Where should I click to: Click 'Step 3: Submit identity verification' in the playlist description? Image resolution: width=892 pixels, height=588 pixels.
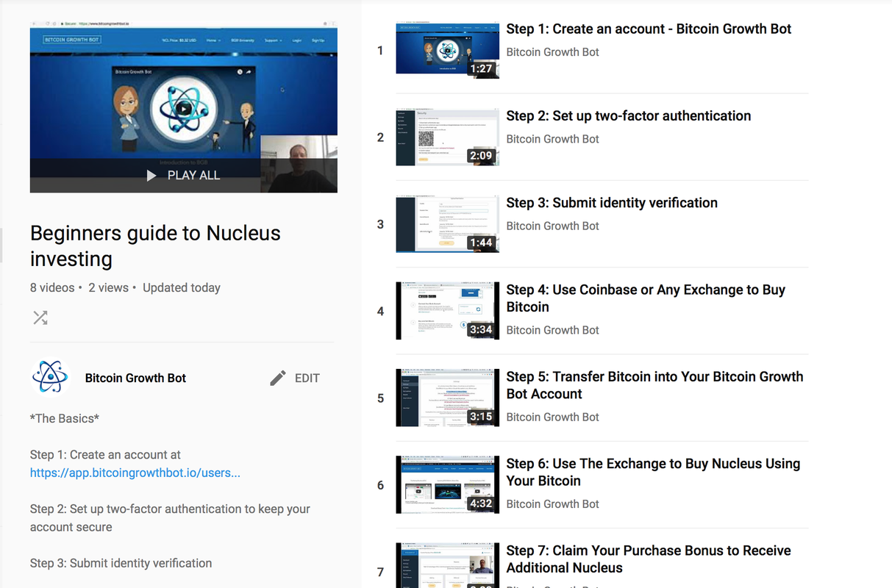121,564
